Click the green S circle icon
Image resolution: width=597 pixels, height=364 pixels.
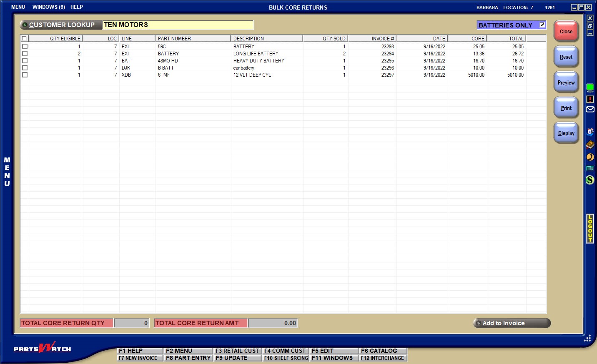(x=590, y=180)
